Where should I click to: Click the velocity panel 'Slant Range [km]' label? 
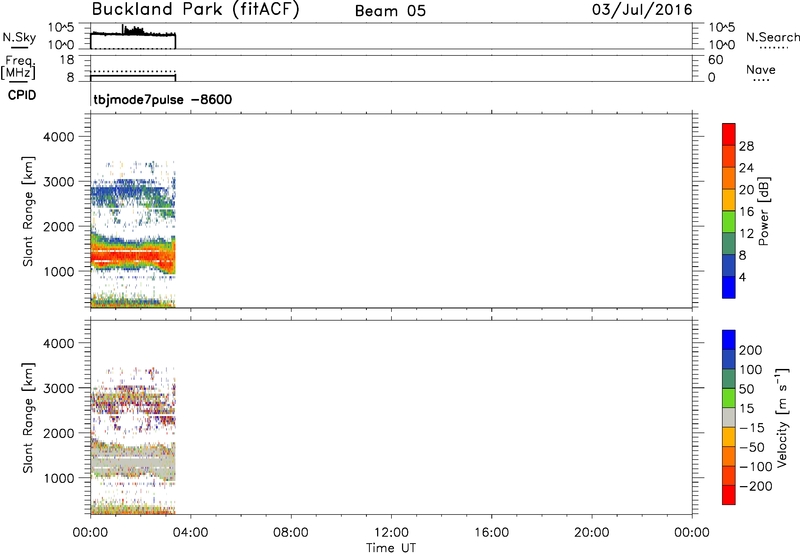click(x=28, y=418)
